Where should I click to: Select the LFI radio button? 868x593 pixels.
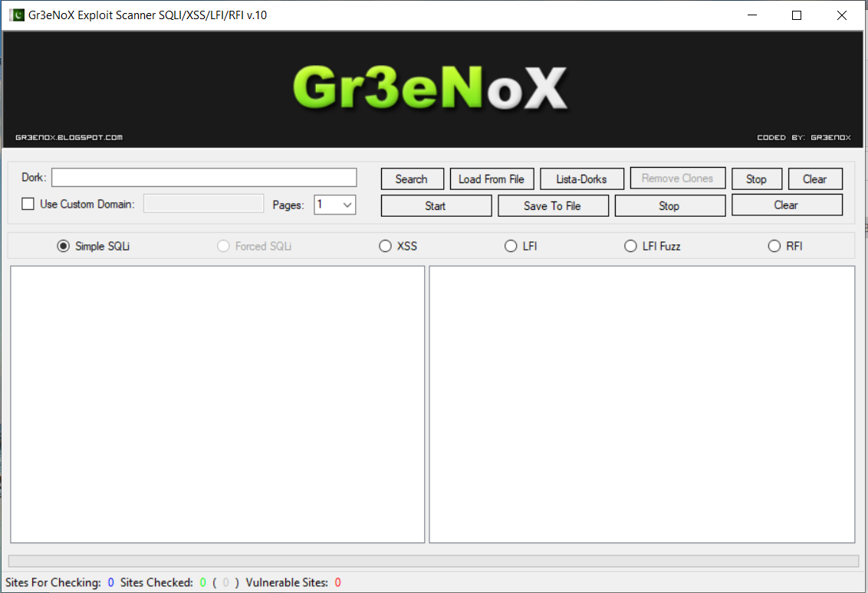tap(511, 246)
